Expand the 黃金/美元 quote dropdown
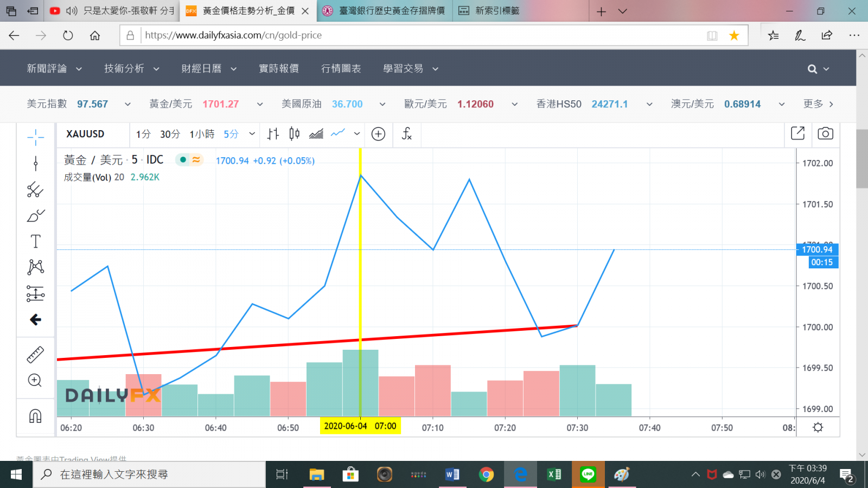 (260, 104)
